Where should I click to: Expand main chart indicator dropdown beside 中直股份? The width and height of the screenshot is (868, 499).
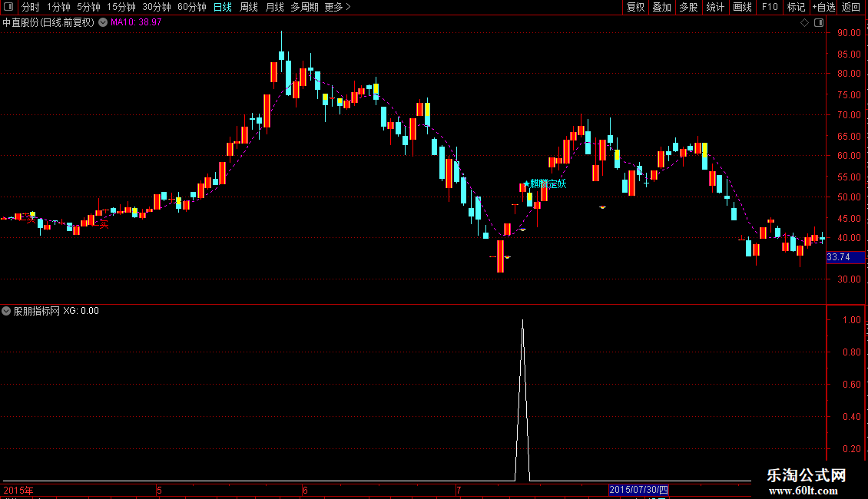click(x=103, y=22)
